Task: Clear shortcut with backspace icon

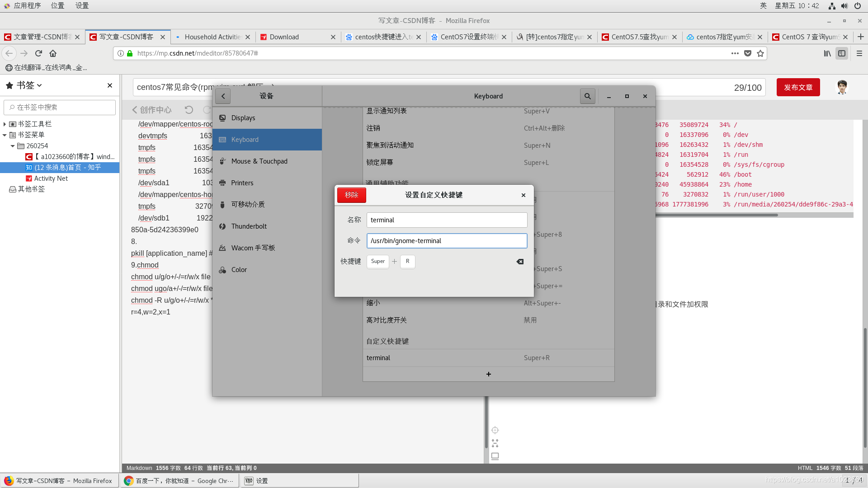Action: (x=520, y=262)
